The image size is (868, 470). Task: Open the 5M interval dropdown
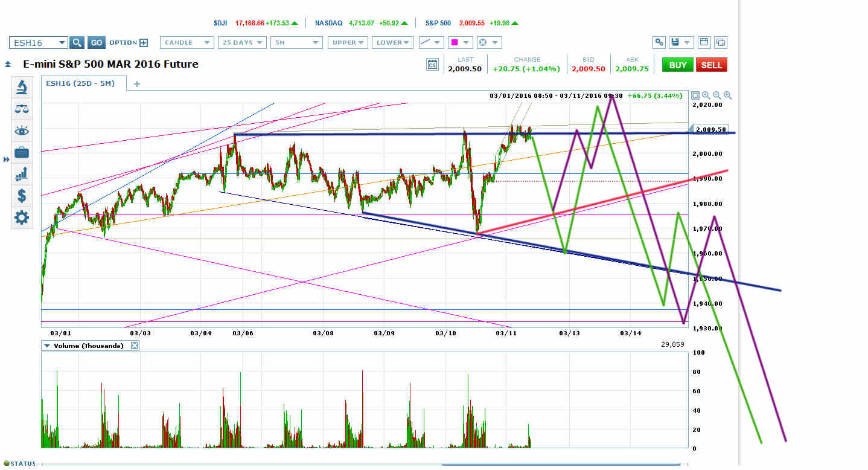(x=296, y=42)
